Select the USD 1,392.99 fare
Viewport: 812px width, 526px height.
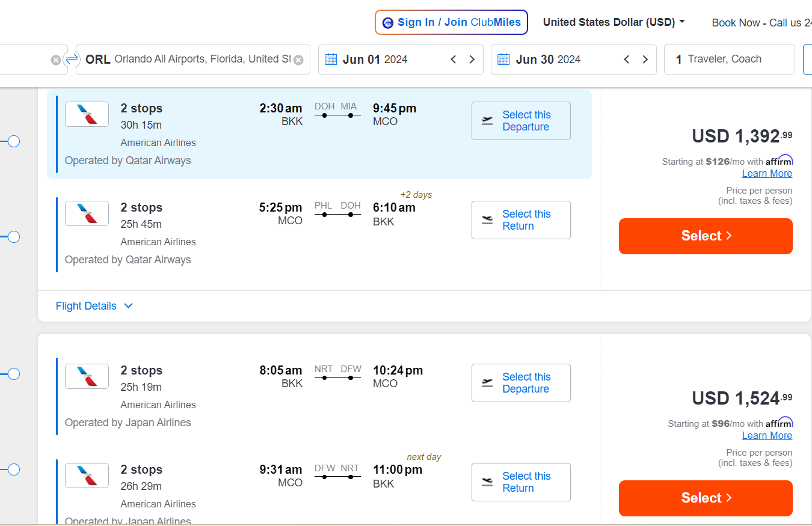pyautogui.click(x=706, y=236)
